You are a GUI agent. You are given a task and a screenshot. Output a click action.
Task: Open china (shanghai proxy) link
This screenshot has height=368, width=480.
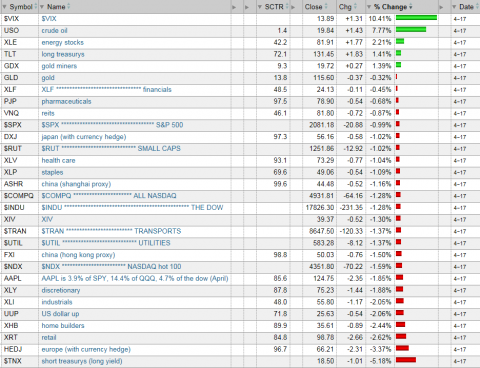point(76,184)
